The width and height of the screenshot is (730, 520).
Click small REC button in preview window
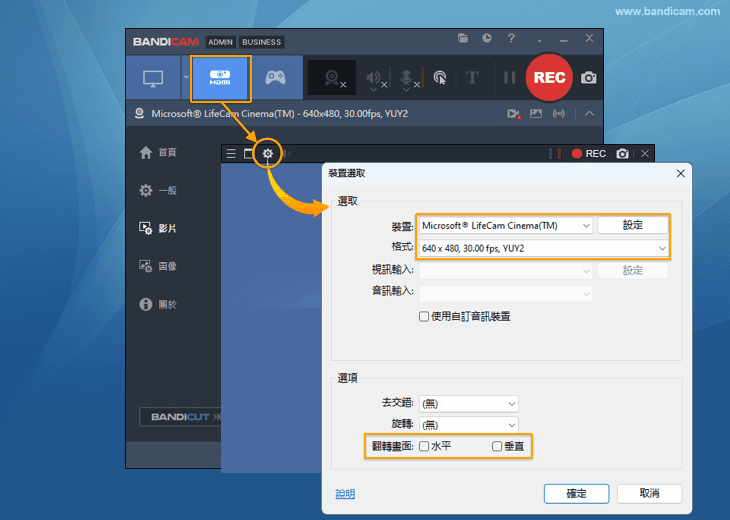(589, 154)
